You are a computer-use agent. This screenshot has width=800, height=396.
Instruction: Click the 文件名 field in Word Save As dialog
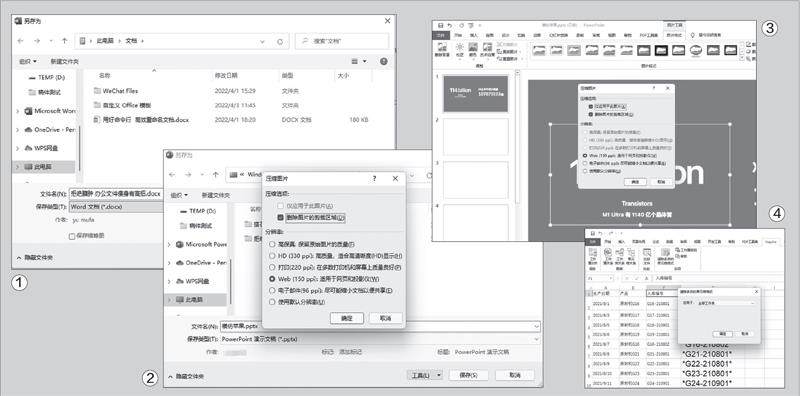pos(115,194)
